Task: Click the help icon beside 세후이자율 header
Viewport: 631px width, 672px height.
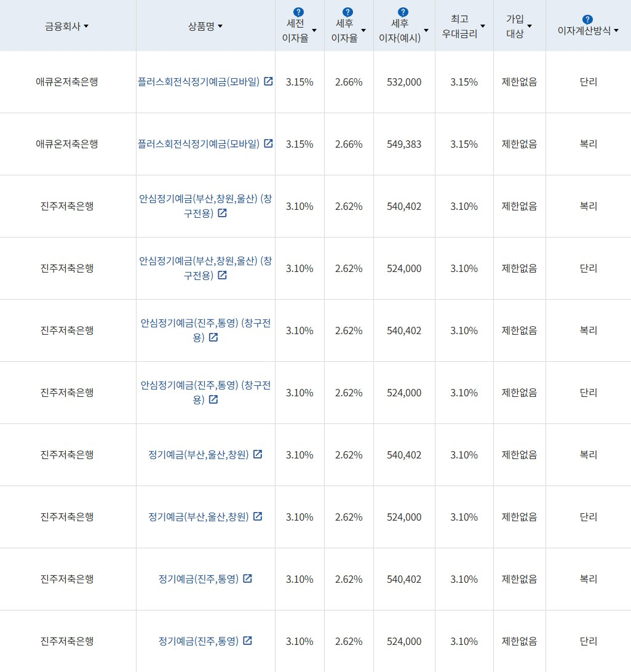Action: click(x=347, y=10)
